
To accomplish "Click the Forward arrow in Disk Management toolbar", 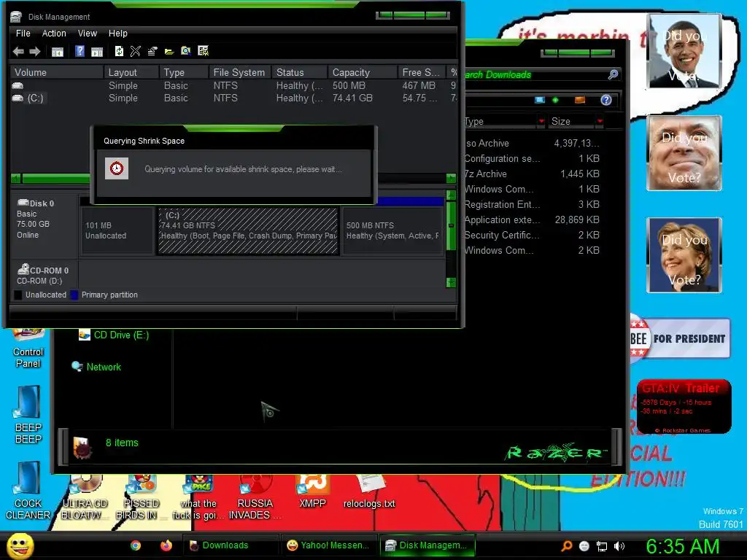I will 35,51.
